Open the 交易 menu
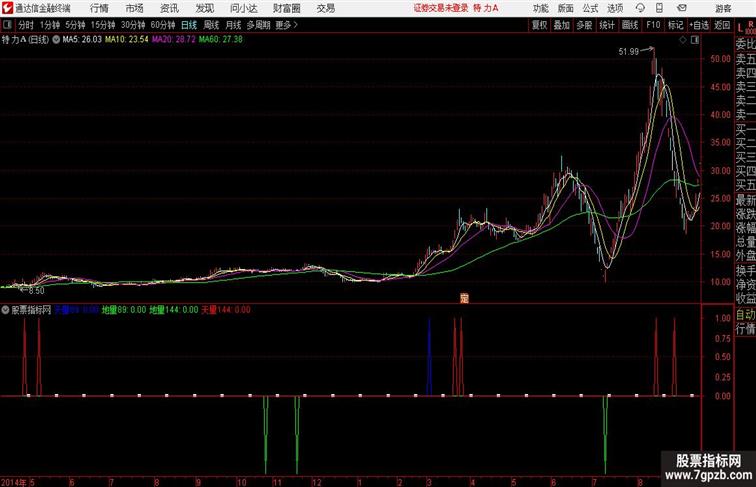 326,8
